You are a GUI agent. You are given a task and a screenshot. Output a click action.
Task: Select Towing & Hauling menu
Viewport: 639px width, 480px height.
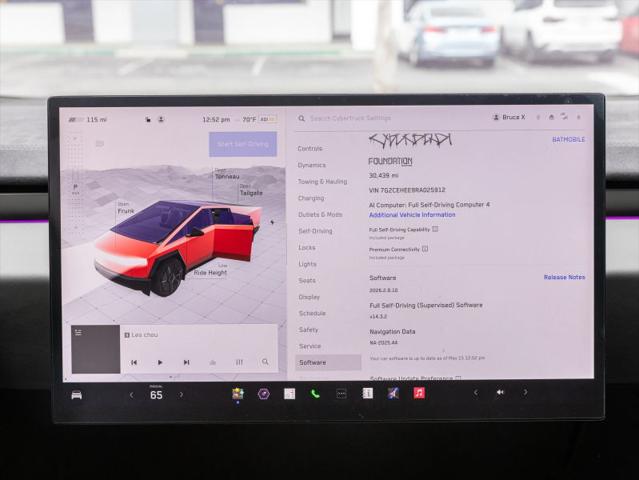tap(322, 181)
